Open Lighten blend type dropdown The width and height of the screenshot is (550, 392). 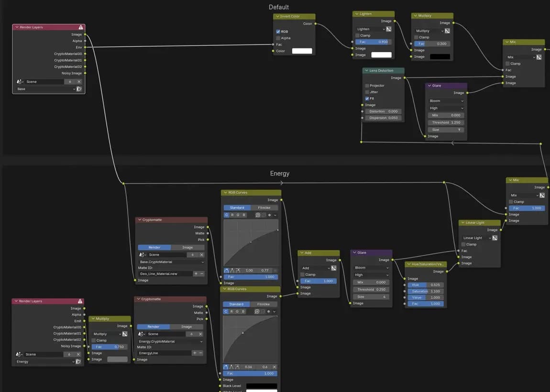(x=370, y=29)
